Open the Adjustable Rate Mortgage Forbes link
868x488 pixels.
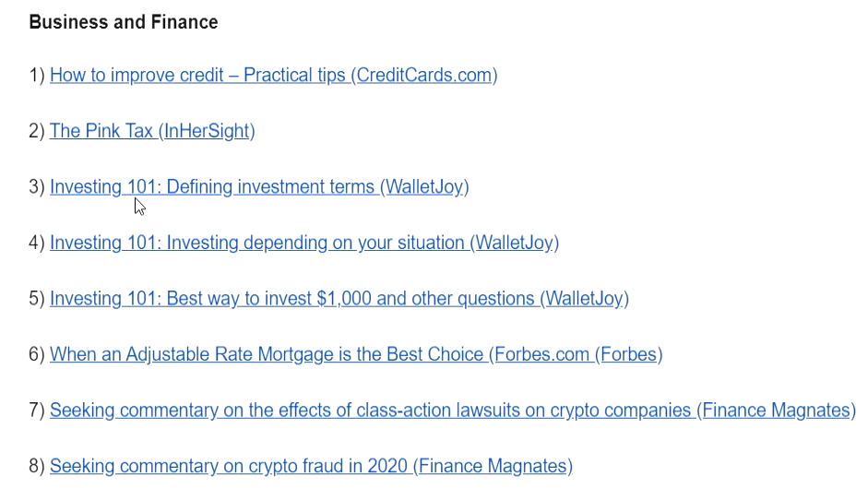click(356, 354)
